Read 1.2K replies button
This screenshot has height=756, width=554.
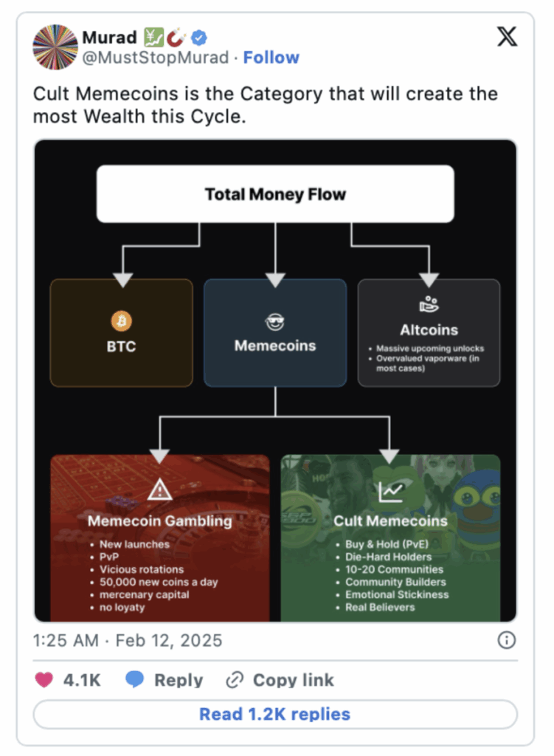click(275, 714)
